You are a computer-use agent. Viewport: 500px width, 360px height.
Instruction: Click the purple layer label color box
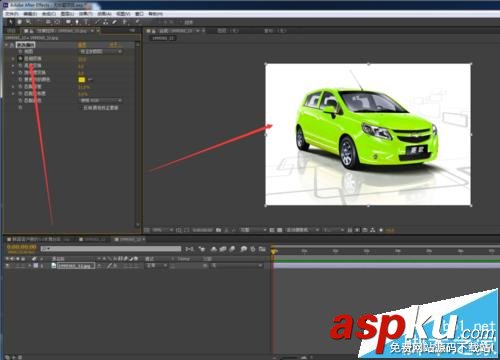coord(36,266)
